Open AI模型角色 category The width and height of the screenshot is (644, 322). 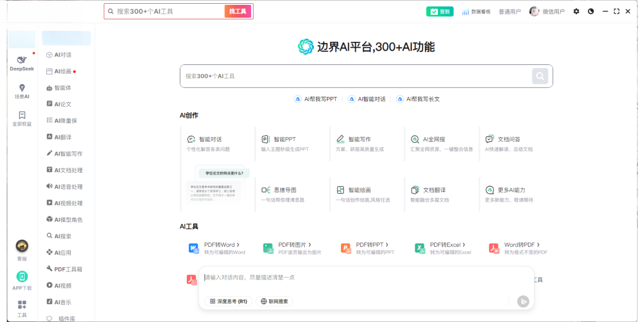click(x=64, y=219)
